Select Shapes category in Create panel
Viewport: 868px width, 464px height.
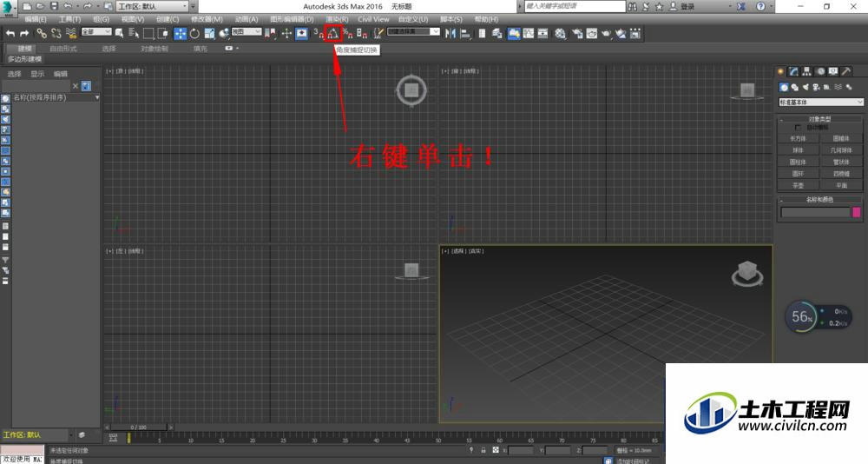tap(795, 87)
